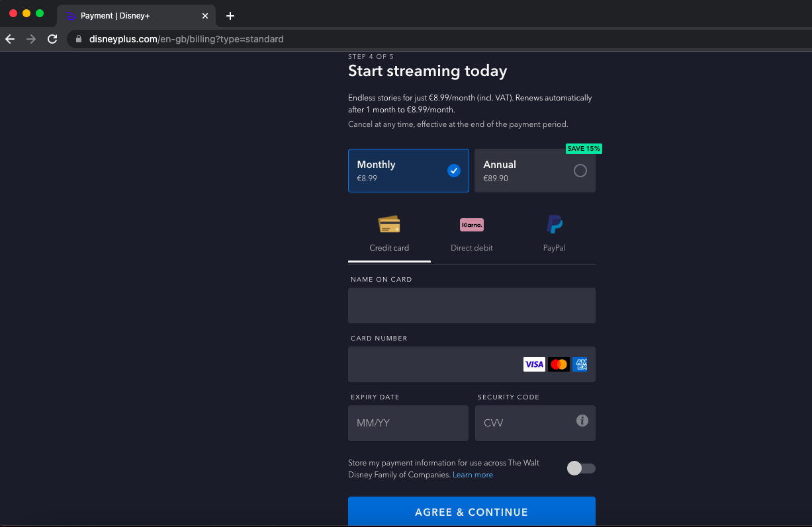Click the Start streaming today heading
The width and height of the screenshot is (812, 527).
[428, 71]
